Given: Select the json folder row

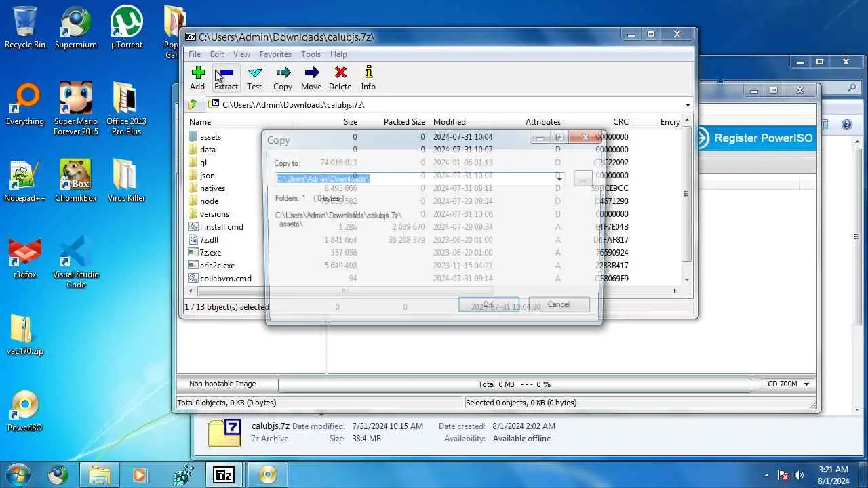Looking at the screenshot, I should click(207, 176).
